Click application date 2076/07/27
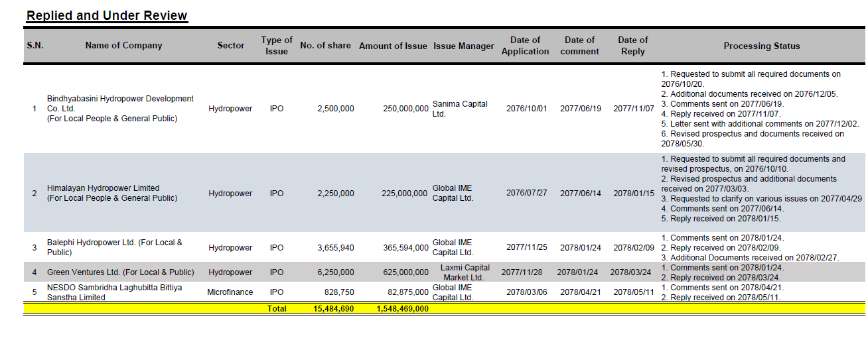This screenshot has width=868, height=342. (x=527, y=194)
